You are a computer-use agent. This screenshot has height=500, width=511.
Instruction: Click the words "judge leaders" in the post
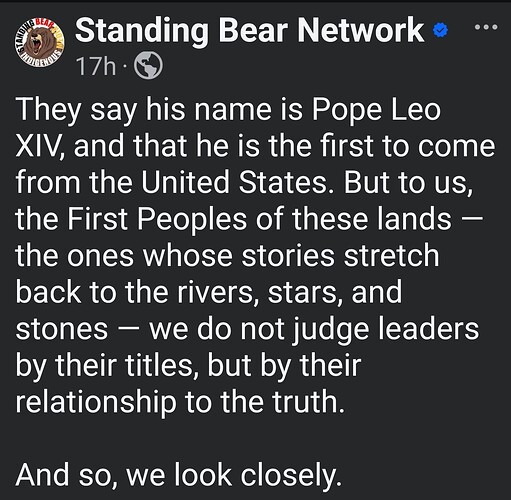pyautogui.click(x=386, y=330)
